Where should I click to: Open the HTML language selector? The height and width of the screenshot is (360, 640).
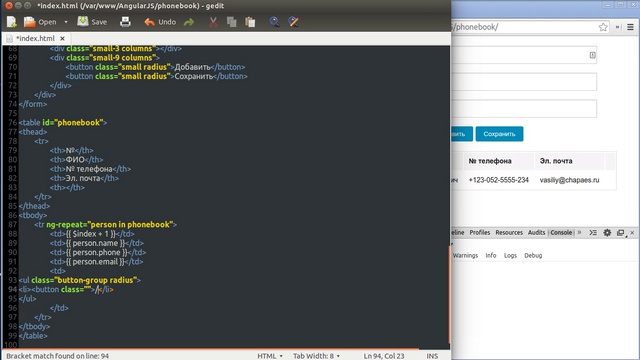pyautogui.click(x=270, y=356)
